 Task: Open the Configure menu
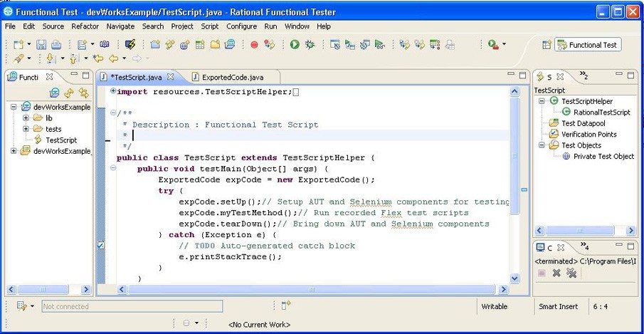241,26
